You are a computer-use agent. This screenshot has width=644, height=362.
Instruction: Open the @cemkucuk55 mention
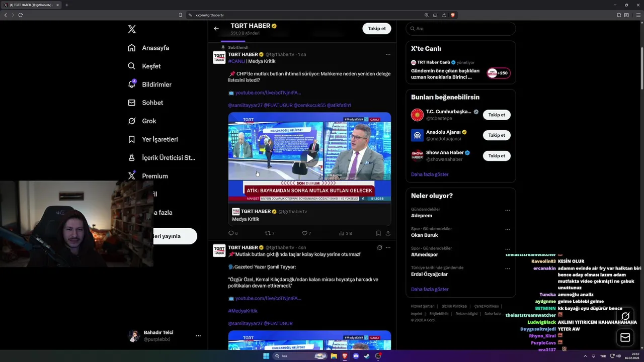[x=309, y=105]
